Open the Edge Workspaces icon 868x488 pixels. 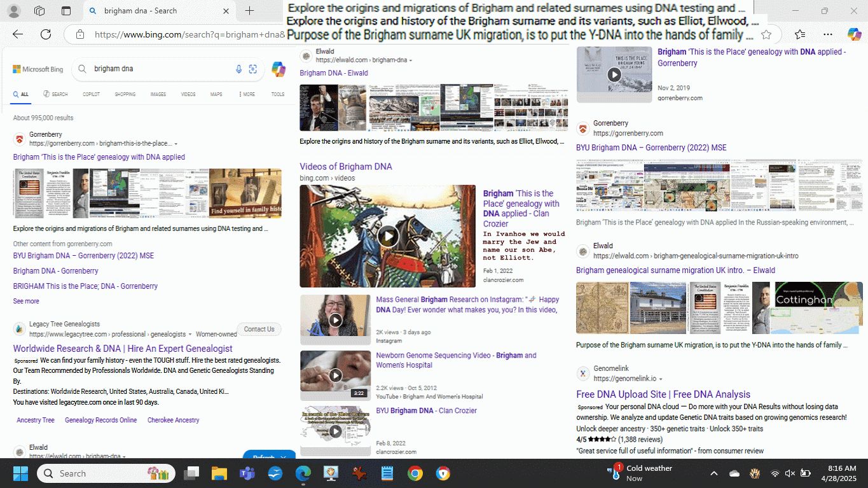[x=39, y=11]
